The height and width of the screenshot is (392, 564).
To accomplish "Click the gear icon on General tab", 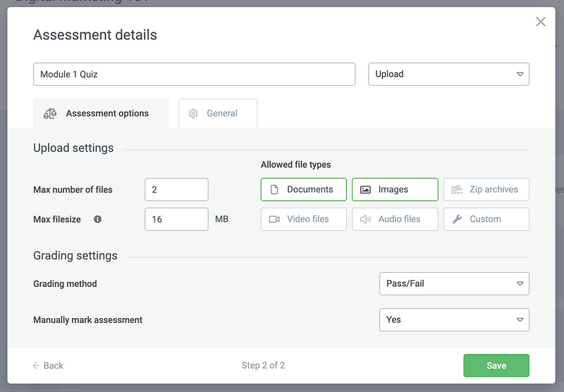I will click(193, 114).
